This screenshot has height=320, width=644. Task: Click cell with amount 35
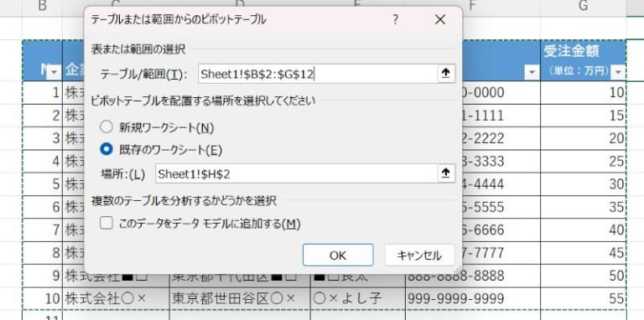click(x=584, y=207)
